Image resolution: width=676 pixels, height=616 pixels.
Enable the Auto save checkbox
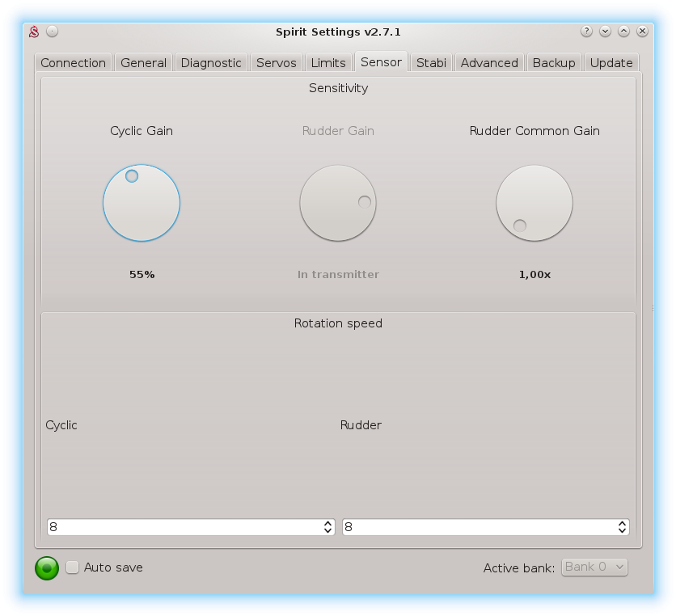click(x=73, y=567)
